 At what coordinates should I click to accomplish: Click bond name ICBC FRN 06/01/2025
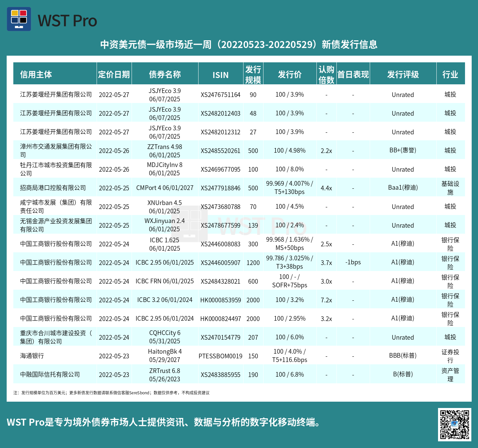pos(165,281)
